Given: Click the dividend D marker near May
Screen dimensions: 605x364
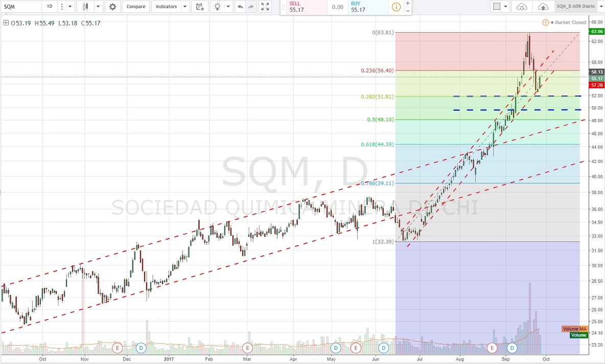Looking at the screenshot, I should coord(336,348).
